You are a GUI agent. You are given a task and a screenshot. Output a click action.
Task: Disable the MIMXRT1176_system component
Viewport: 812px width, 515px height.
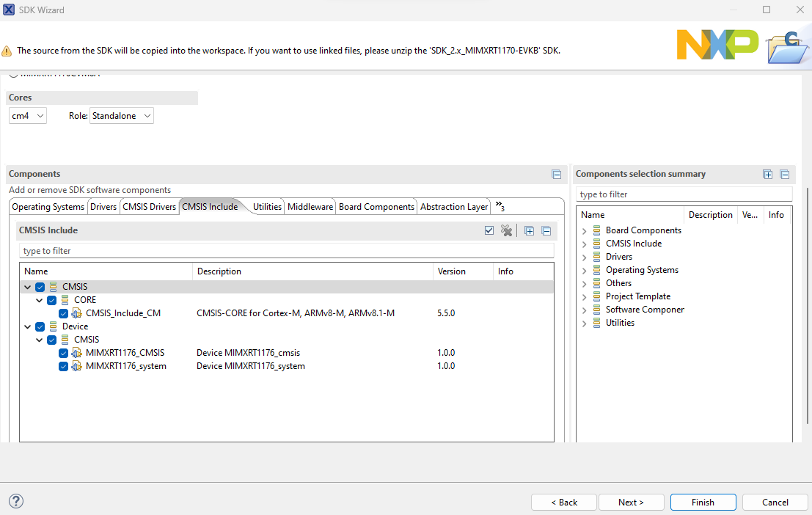pos(63,365)
